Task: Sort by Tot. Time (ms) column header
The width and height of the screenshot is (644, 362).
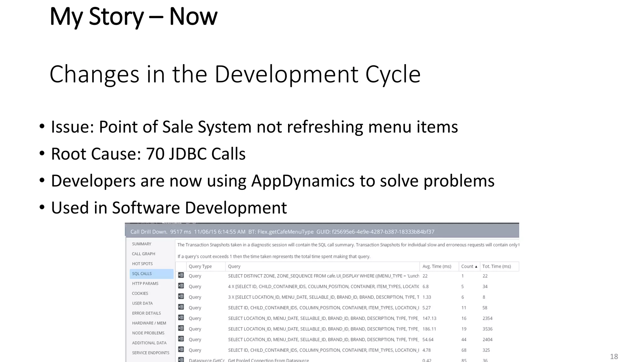Action: click(x=499, y=266)
